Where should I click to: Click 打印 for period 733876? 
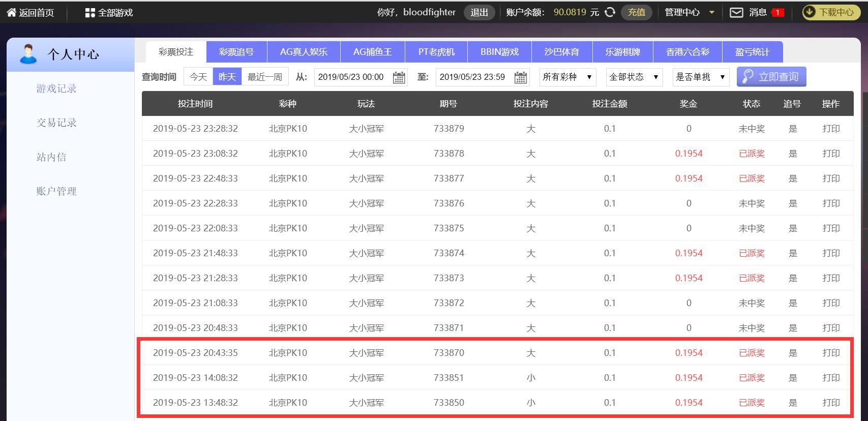pos(831,203)
